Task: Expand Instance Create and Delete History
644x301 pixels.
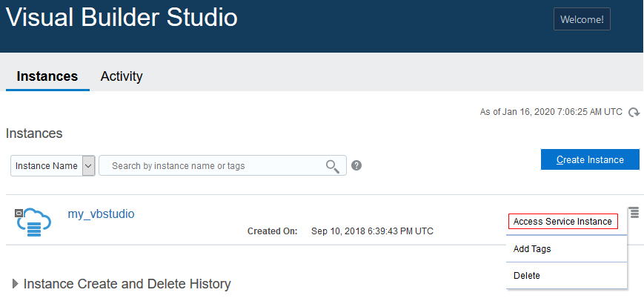Action: 16,284
